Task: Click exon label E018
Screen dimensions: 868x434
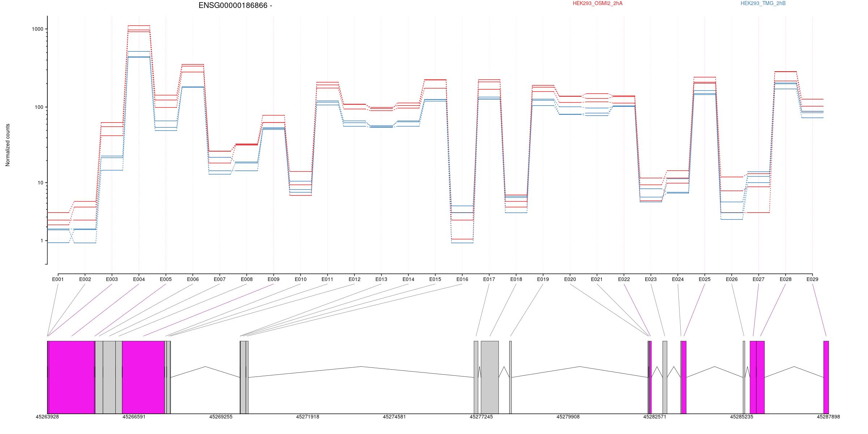Action: click(x=516, y=279)
